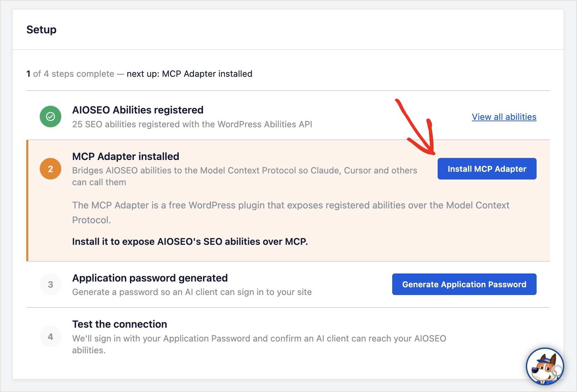
Task: Select the Application password generated heading
Action: (x=150, y=278)
